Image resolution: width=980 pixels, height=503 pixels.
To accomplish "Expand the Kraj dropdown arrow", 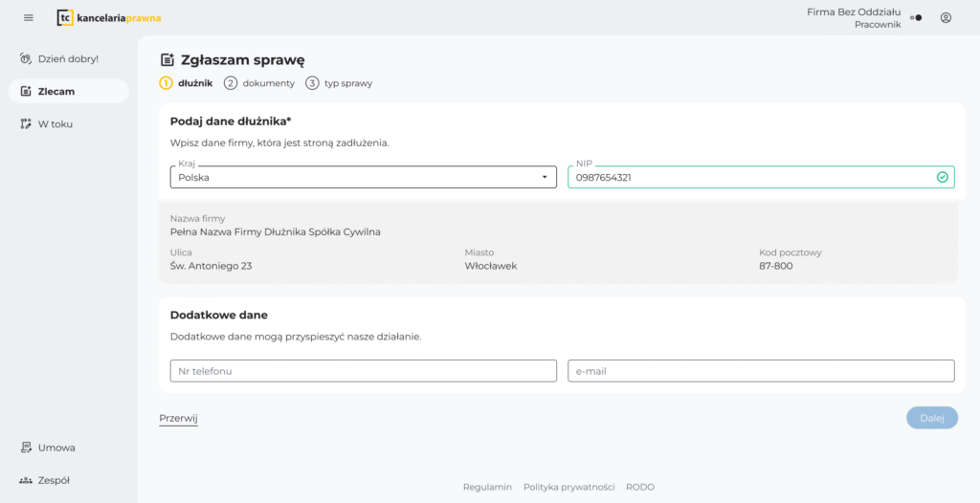I will click(x=545, y=177).
